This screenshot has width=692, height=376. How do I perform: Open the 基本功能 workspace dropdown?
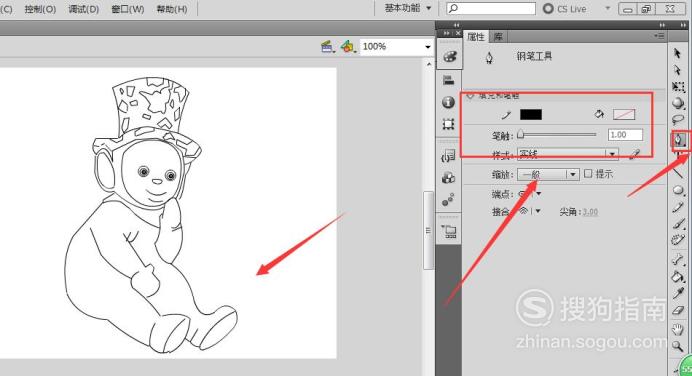point(407,8)
